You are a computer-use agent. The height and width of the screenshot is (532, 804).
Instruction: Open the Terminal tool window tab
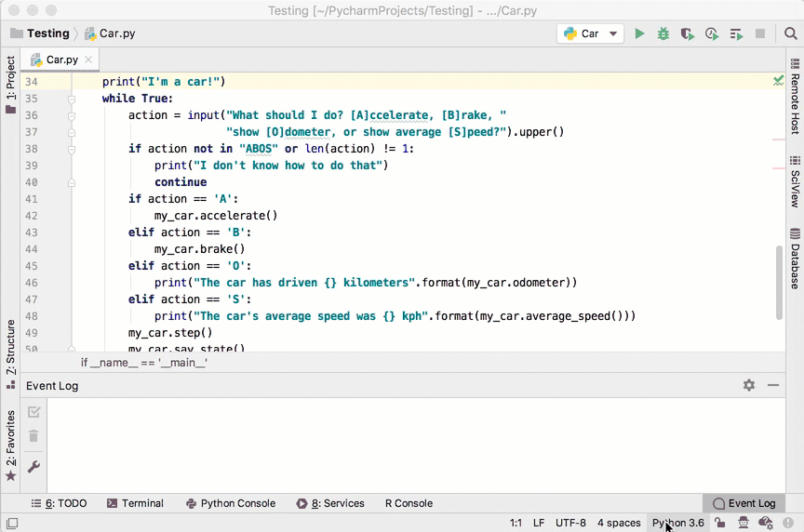(x=135, y=503)
